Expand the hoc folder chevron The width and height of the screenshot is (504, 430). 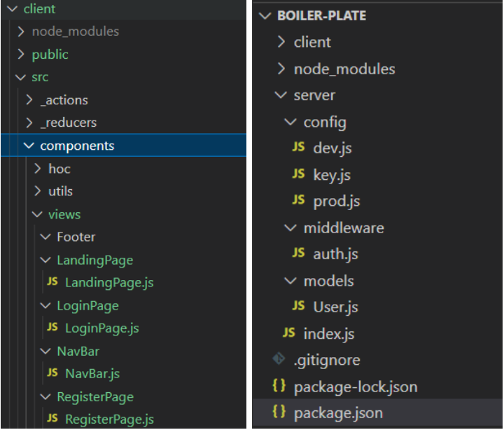click(x=37, y=169)
